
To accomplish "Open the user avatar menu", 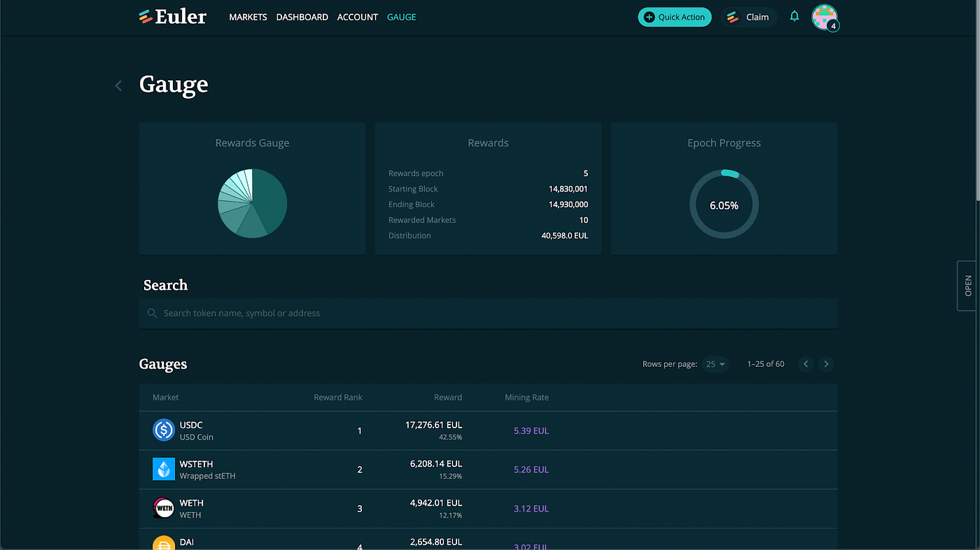I will pyautogui.click(x=825, y=17).
